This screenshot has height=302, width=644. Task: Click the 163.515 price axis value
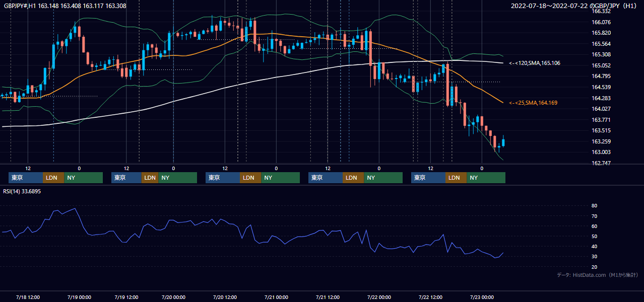click(x=601, y=130)
